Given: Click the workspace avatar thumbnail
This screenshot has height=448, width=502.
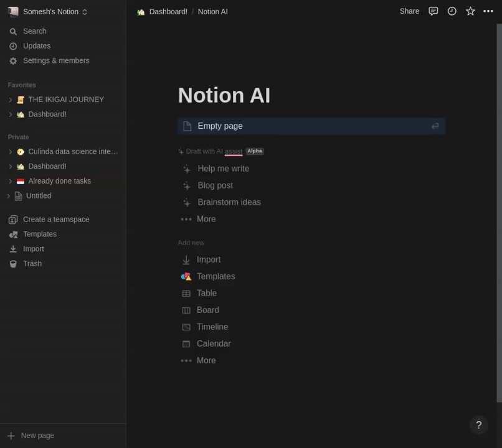Looking at the screenshot, I should pyautogui.click(x=13, y=12).
